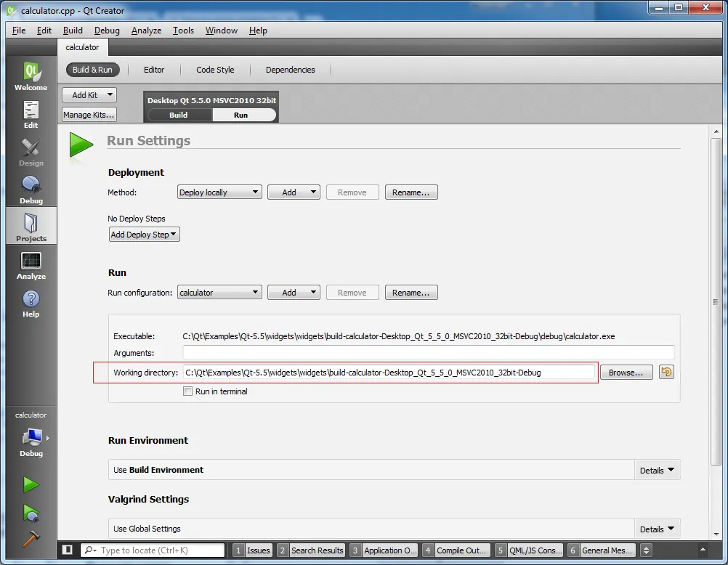Screen dimensions: 728x565
Task: Open Add Deploy Step dropdown
Action: coord(144,235)
